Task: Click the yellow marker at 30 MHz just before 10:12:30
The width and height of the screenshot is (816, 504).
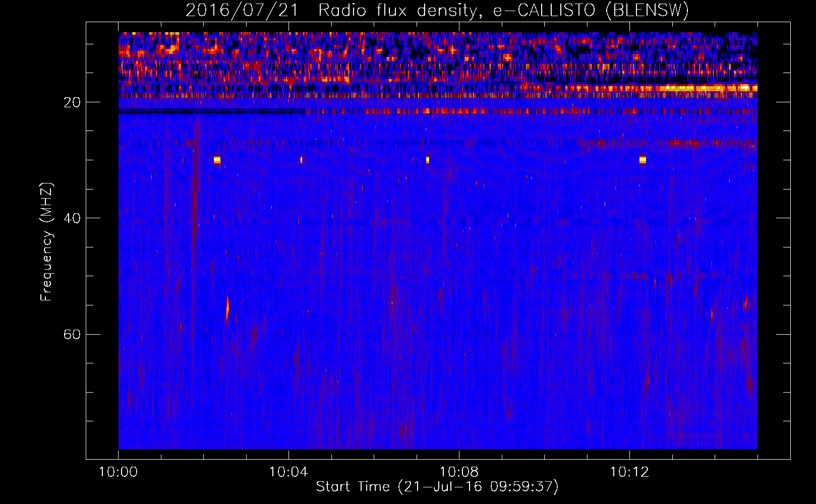Action: tap(643, 160)
